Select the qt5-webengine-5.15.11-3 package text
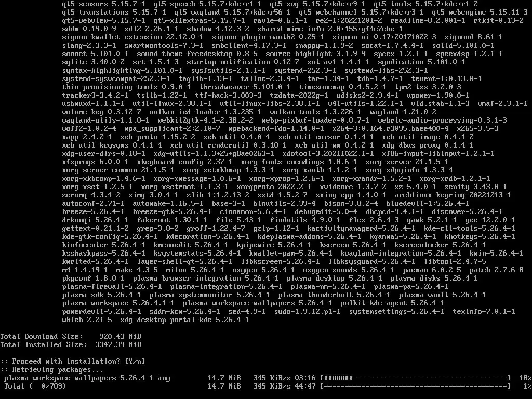This screenshot has height=399, width=532. coord(480,12)
